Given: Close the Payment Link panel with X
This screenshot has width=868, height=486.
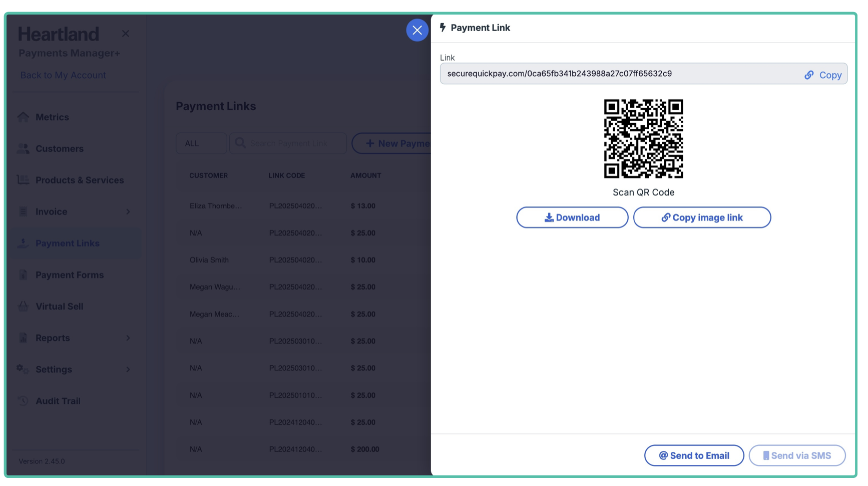Looking at the screenshot, I should click(417, 30).
